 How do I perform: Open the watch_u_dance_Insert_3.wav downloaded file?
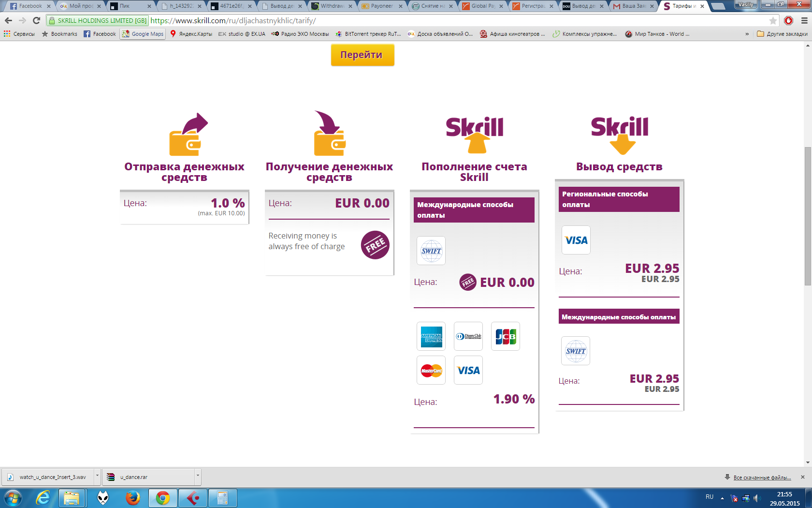click(48, 477)
